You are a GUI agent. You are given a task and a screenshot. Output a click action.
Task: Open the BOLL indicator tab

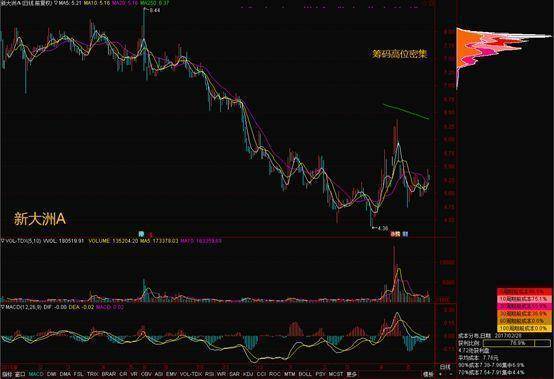click(x=305, y=374)
